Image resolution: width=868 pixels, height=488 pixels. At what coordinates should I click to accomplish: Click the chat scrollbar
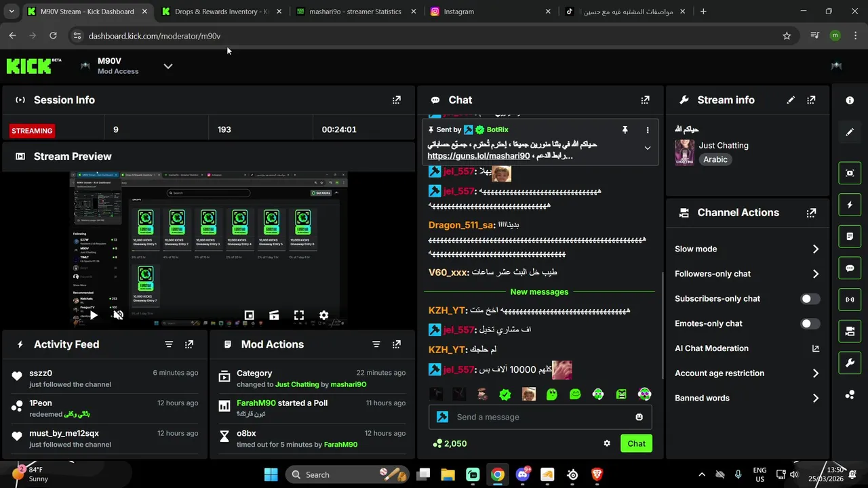tap(663, 325)
